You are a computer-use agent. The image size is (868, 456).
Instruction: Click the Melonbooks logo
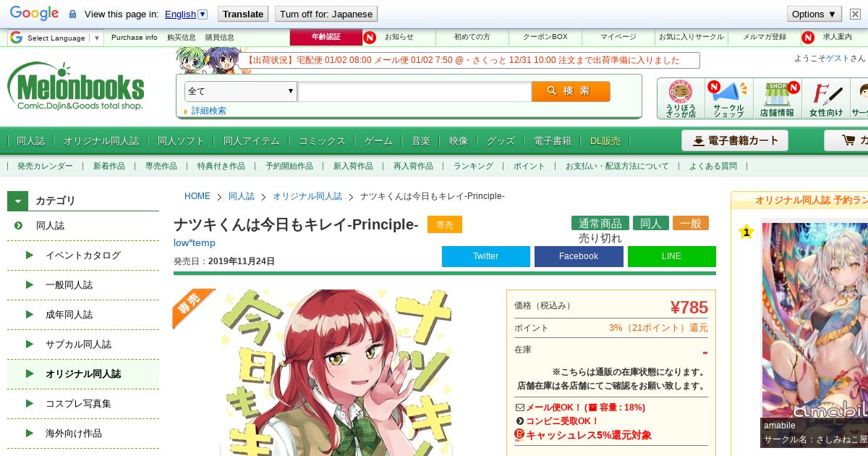pyautogui.click(x=76, y=87)
